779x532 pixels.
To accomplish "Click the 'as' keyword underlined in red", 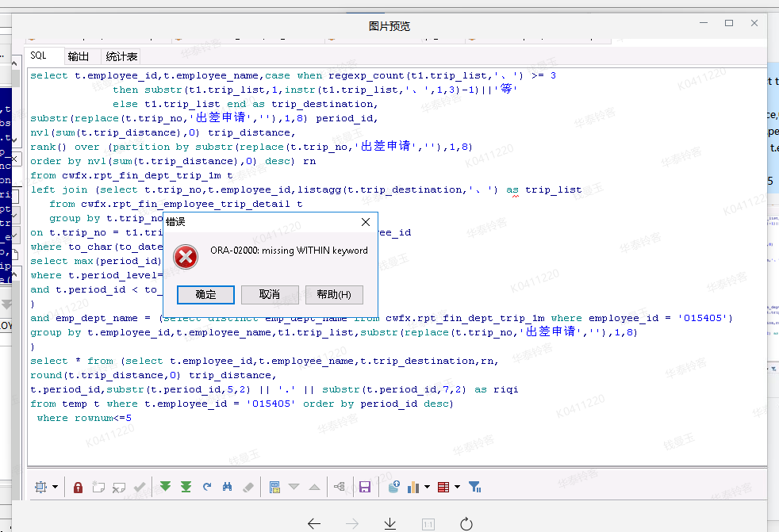I will tap(512, 189).
